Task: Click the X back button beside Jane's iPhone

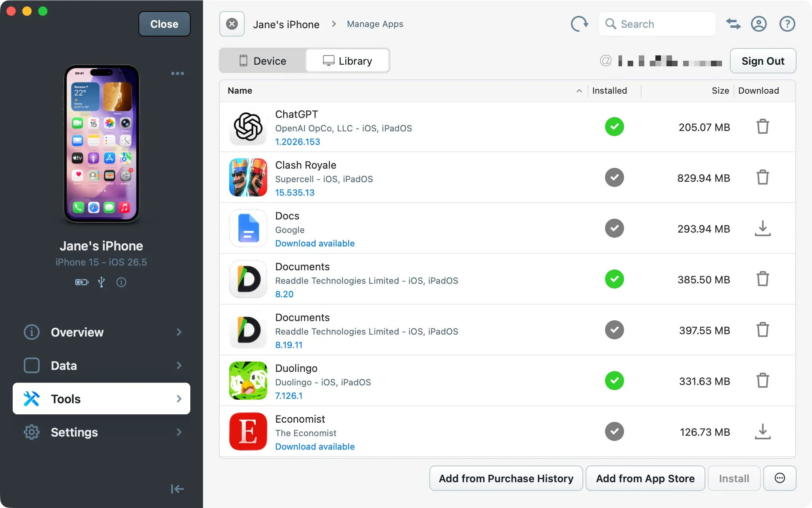Action: coord(232,24)
